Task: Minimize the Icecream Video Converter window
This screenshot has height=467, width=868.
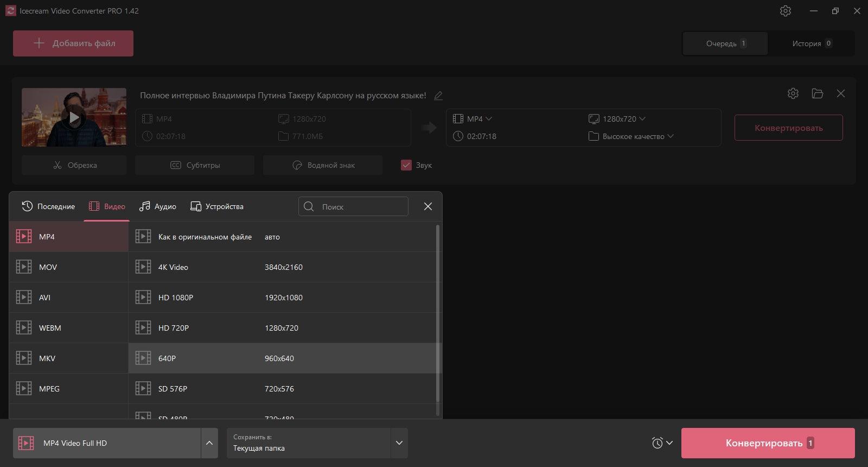Action: (813, 11)
